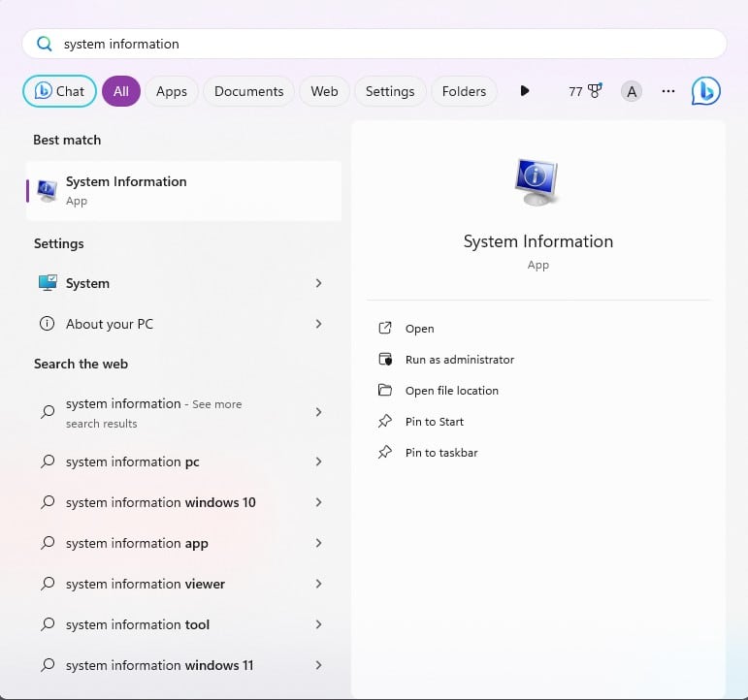Switch to the Web filter tab
748x700 pixels.
pos(324,91)
